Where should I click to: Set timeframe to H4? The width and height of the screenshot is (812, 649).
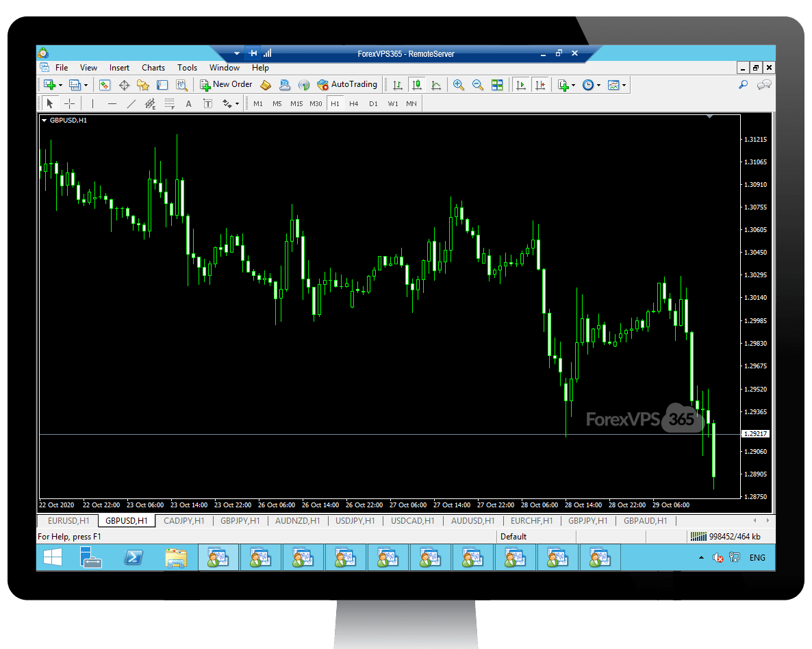353,104
